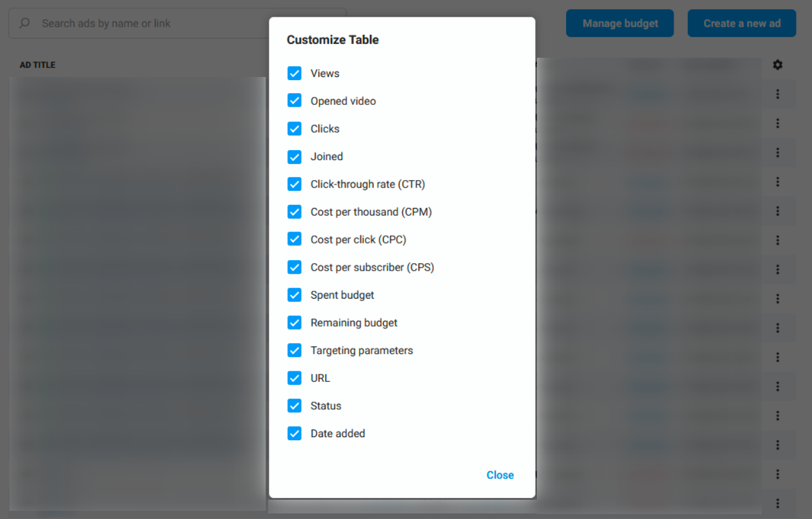Uncheck Cost per click (CPC)

pyautogui.click(x=294, y=240)
